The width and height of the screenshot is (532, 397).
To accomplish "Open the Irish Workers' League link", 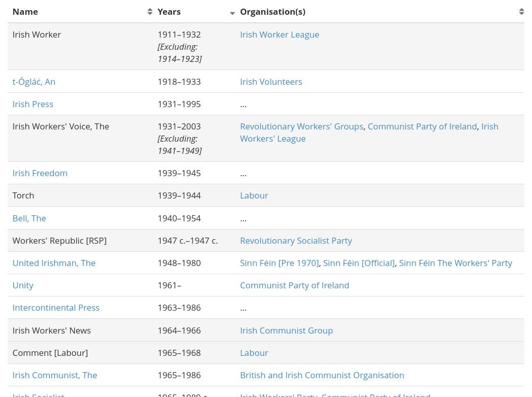I will (369, 133).
